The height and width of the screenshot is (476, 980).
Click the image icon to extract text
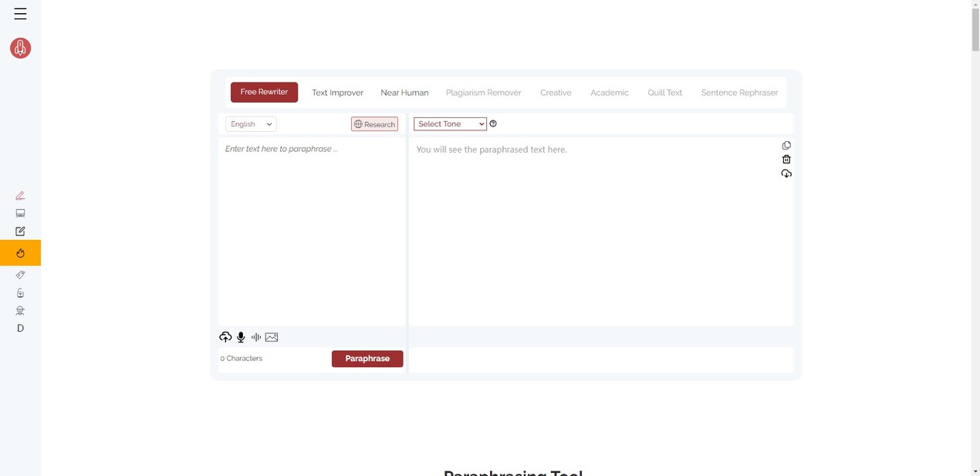[x=271, y=337]
